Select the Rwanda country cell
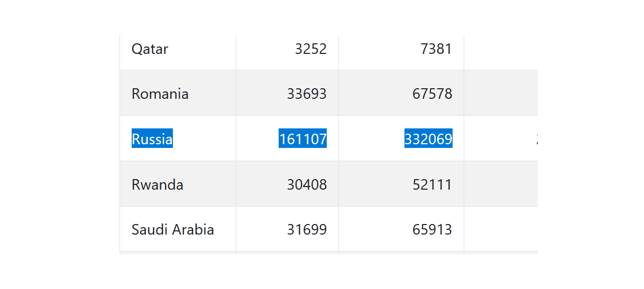The height and width of the screenshot is (289, 644). pyautogui.click(x=178, y=184)
